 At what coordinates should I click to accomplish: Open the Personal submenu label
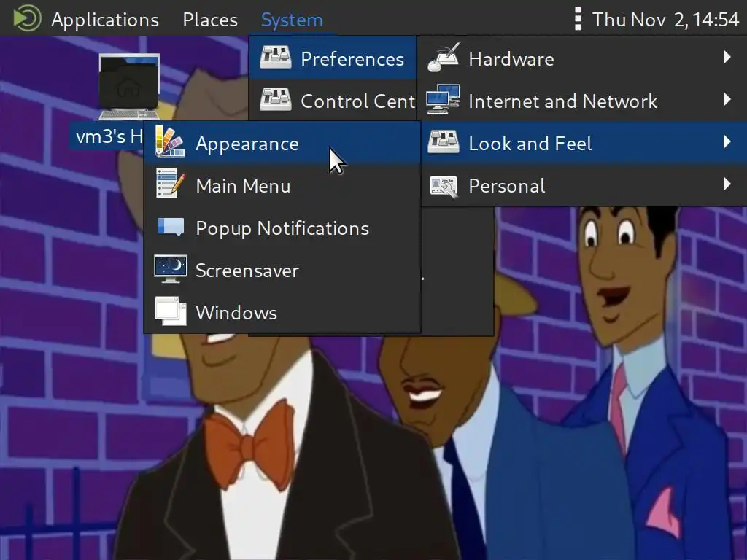(506, 186)
